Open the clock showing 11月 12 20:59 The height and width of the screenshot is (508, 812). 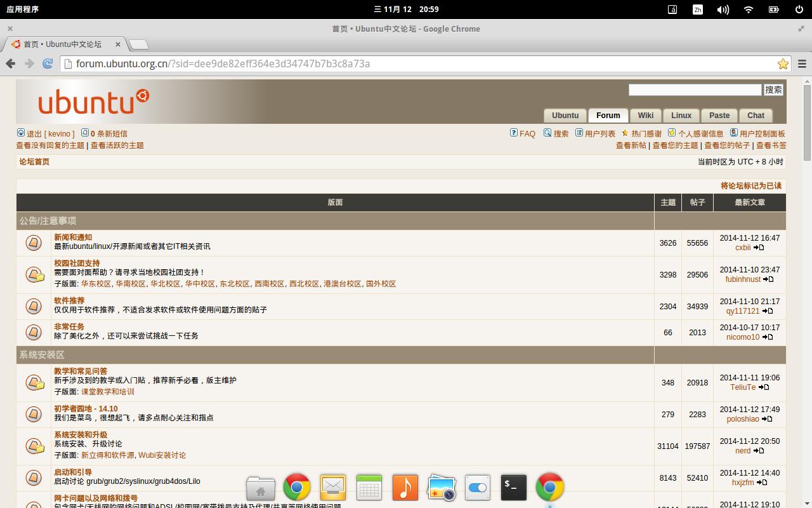(407, 10)
